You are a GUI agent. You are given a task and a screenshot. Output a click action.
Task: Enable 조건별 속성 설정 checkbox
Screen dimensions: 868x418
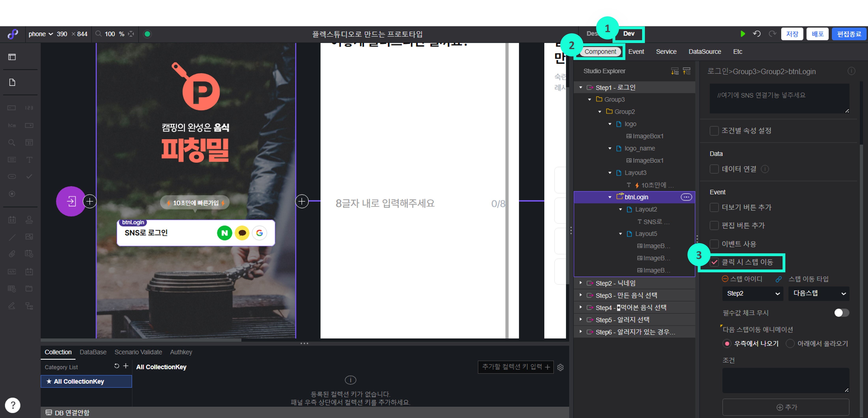pos(714,131)
